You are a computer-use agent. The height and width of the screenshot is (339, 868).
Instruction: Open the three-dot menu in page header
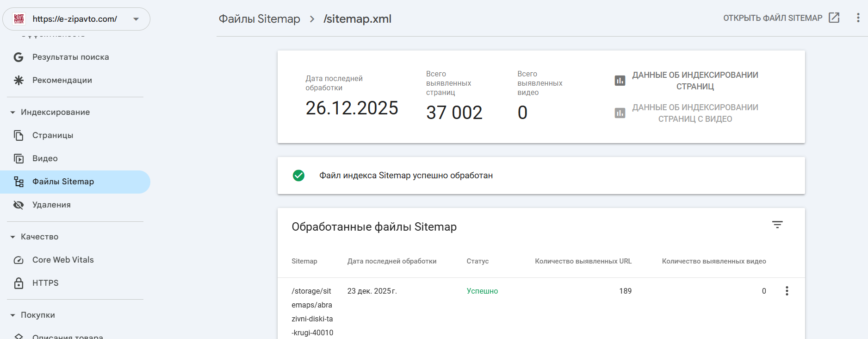[x=858, y=18]
